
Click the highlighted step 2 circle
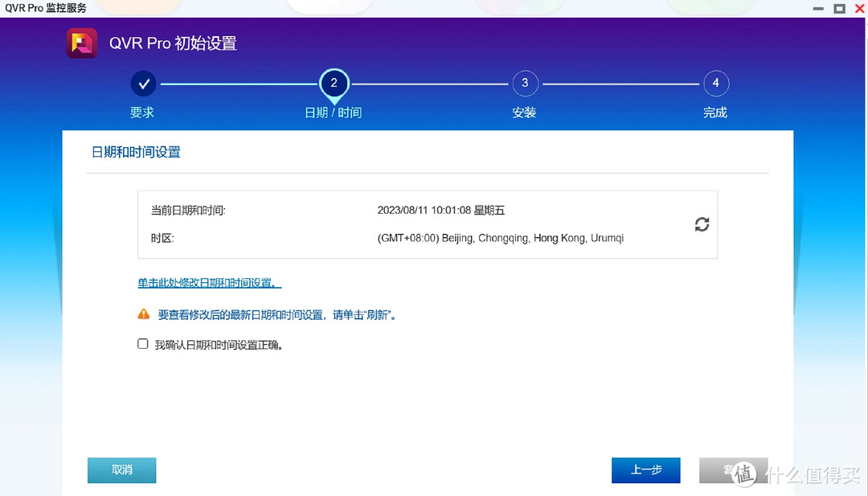tap(334, 83)
